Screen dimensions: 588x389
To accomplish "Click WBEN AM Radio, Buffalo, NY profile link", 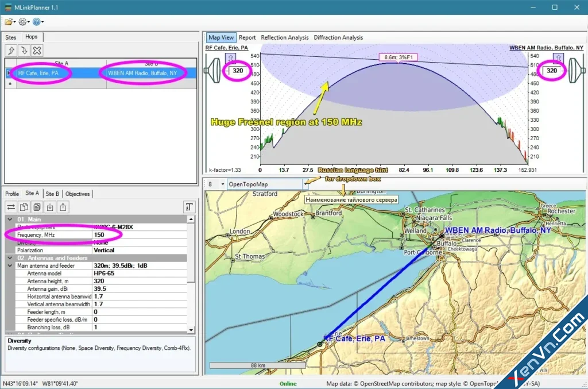I will pos(546,48).
